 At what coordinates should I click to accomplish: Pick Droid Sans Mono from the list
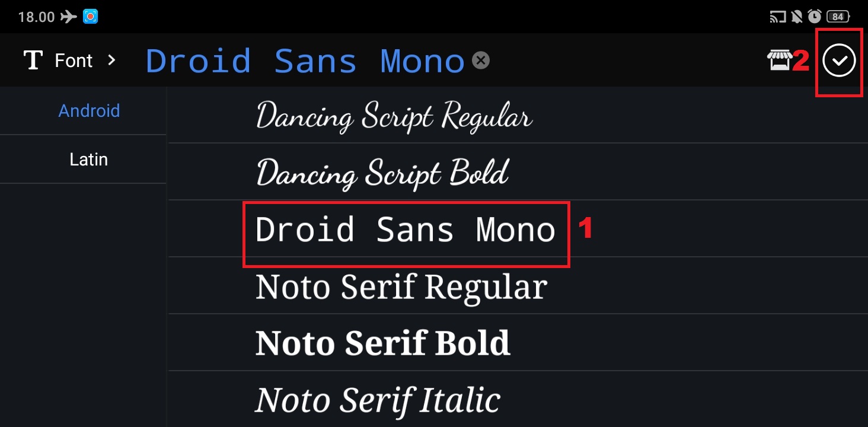pos(406,230)
